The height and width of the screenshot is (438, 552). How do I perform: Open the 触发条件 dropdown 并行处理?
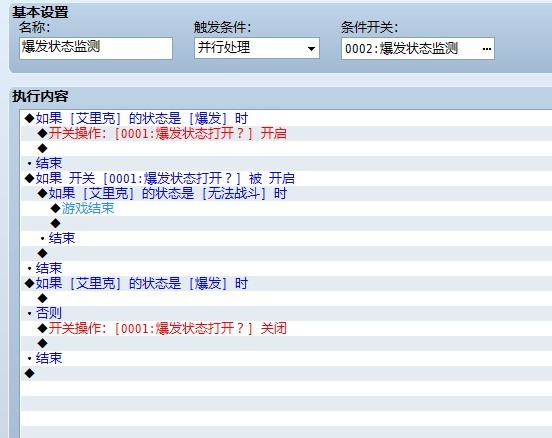coord(257,48)
